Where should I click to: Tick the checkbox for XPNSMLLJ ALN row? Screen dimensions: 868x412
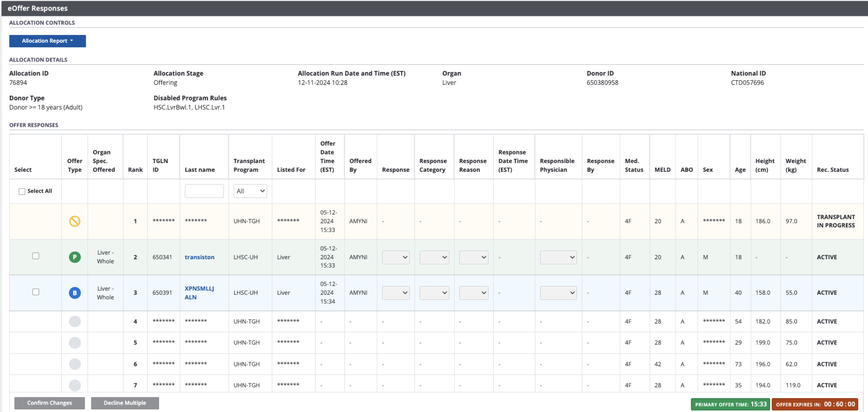pos(36,292)
